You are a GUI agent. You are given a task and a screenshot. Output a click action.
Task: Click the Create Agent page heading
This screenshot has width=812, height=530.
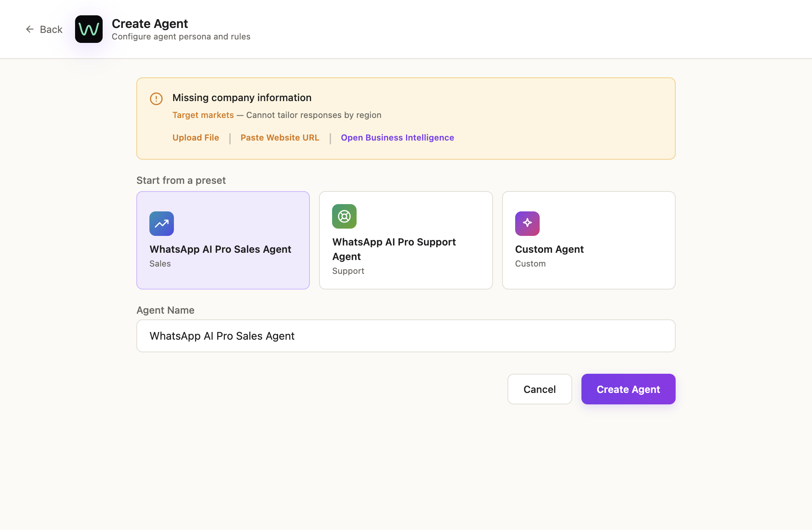150,24
